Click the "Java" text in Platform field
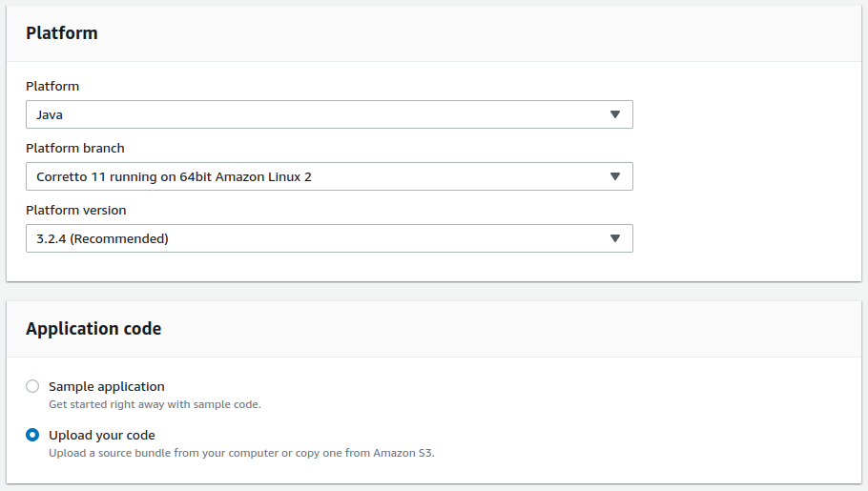The image size is (868, 491). [x=50, y=114]
